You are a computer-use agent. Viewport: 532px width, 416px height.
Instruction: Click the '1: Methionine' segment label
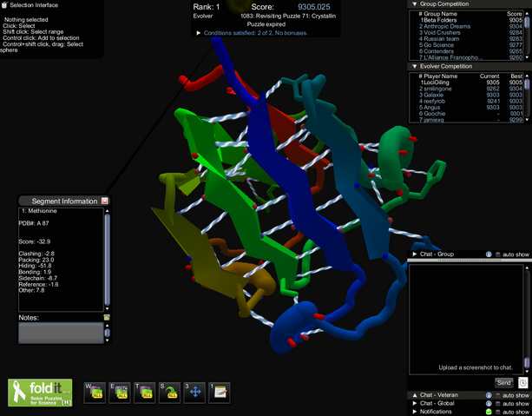(39, 211)
